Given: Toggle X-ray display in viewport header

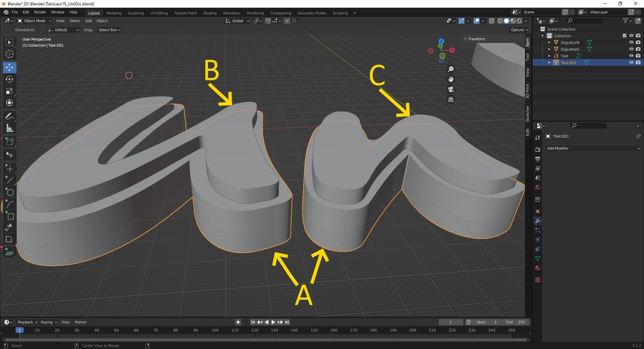Looking at the screenshot, I should tap(492, 21).
